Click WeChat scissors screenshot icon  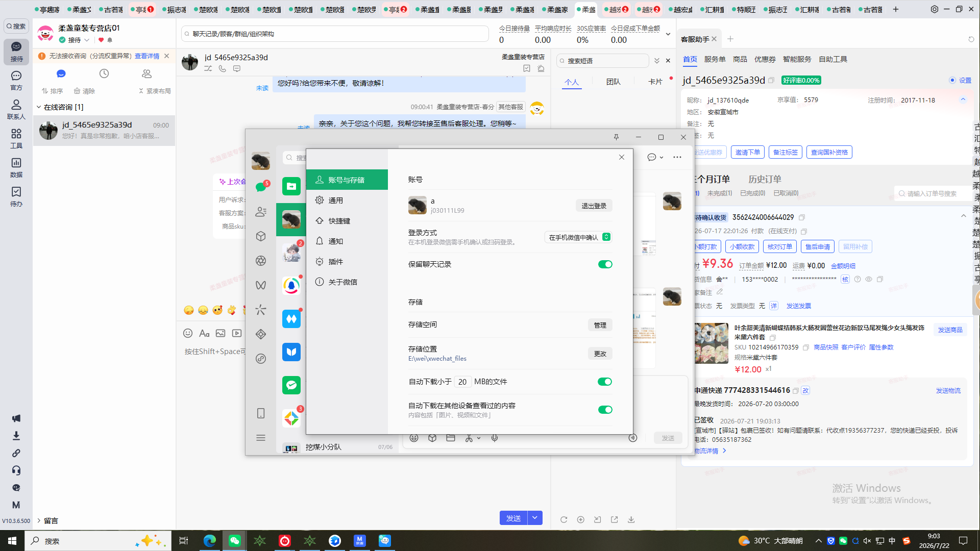[469, 438]
